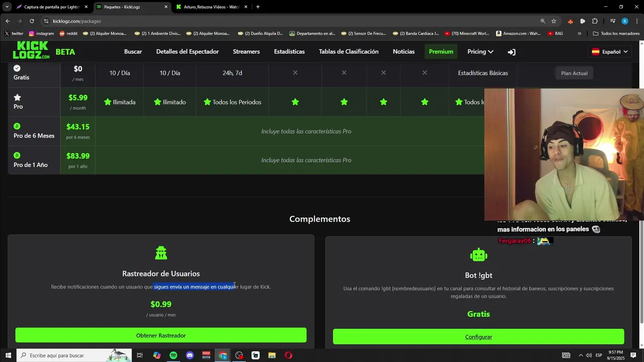Screen dimensions: 644x362
Task: Click the KickLogz logo
Action: [x=31, y=51]
